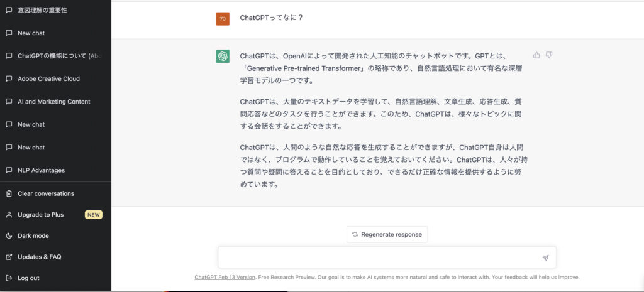Screen dimensions: 644x292
Task: Toggle Dark mode in the sidebar
Action: click(33, 235)
